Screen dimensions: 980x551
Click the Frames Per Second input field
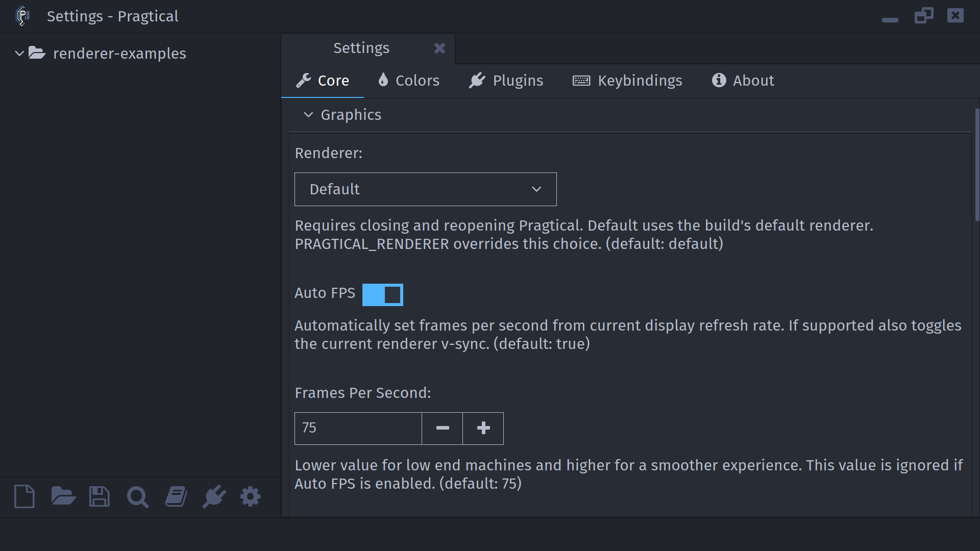point(358,429)
